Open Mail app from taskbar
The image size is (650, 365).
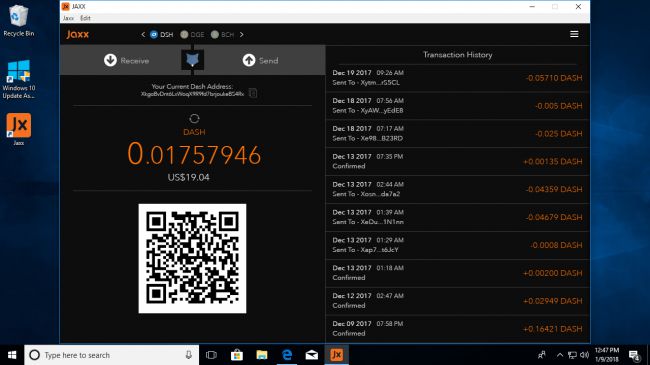coord(312,355)
